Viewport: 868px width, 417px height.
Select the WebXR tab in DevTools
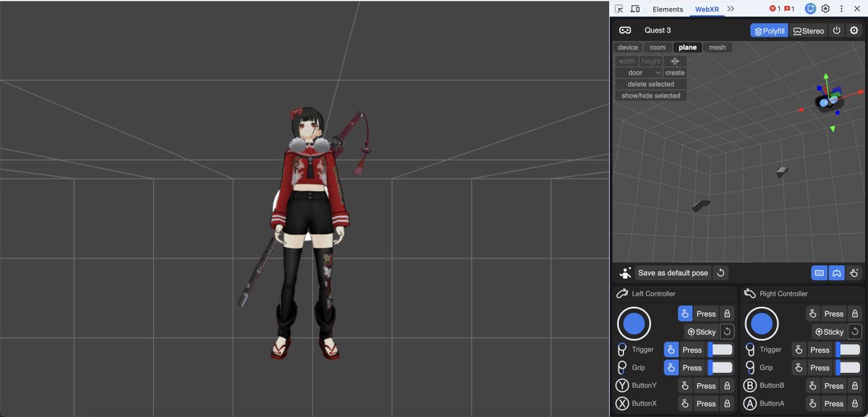705,9
